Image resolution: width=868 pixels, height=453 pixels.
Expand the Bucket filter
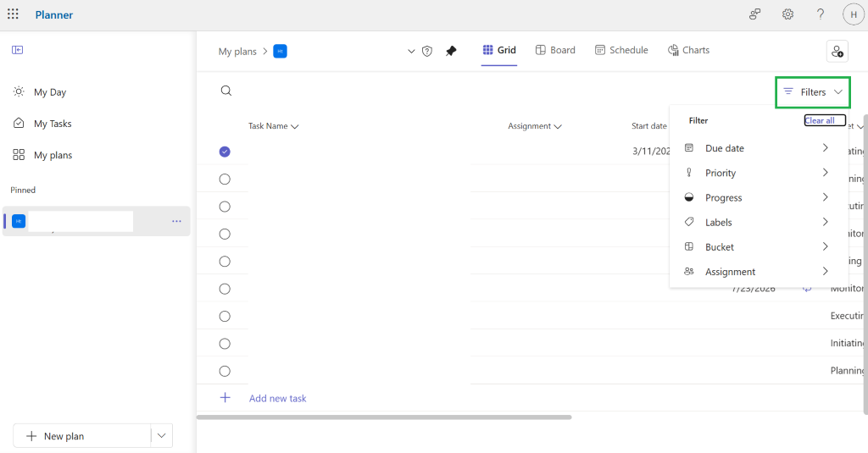pyautogui.click(x=759, y=246)
